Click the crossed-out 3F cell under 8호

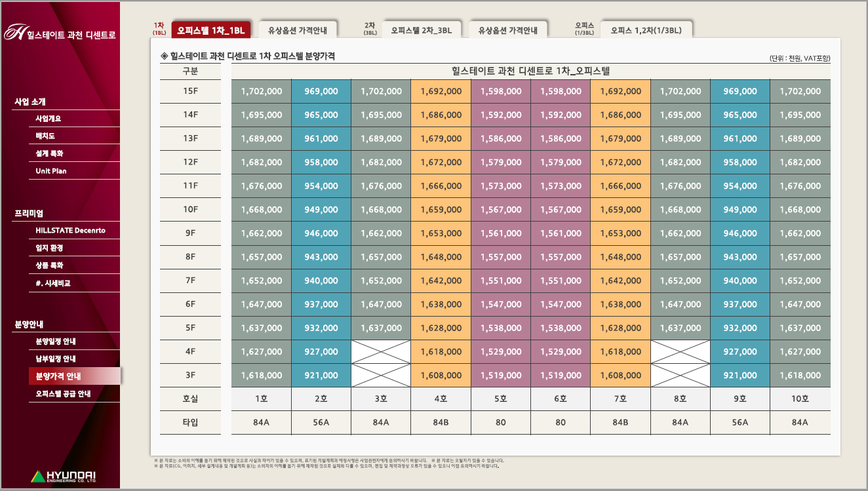tap(681, 375)
